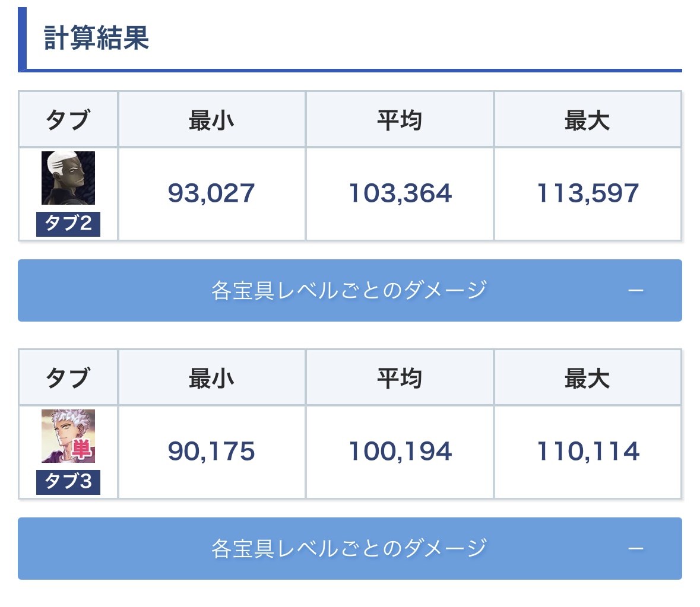Select the タブ3 label badge

[68, 482]
